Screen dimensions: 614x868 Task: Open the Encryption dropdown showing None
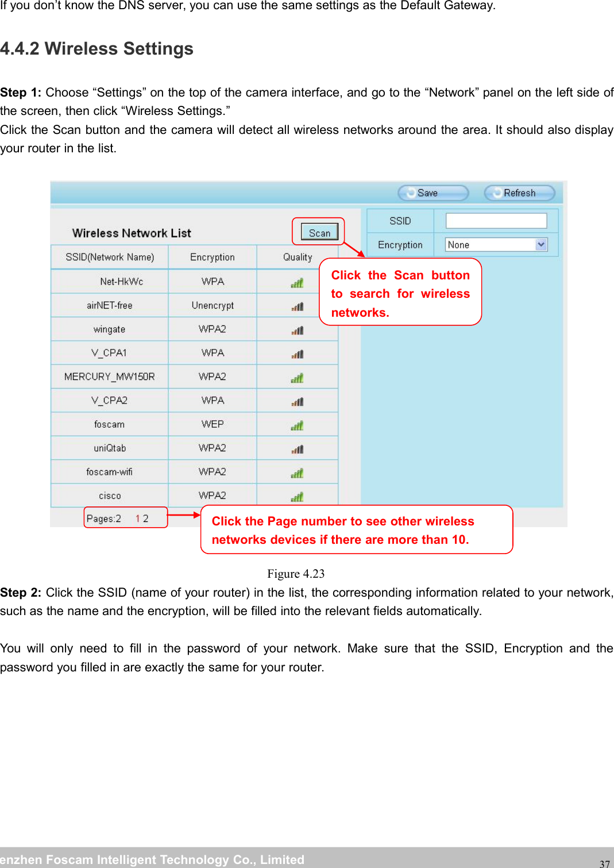[x=496, y=244]
